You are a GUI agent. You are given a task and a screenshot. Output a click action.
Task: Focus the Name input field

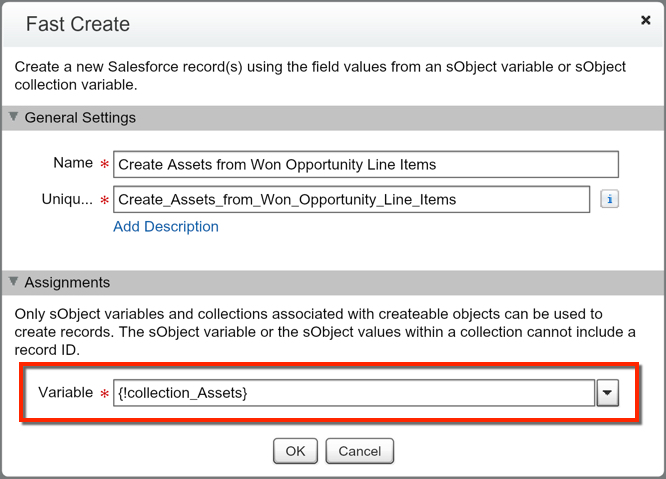(x=366, y=164)
